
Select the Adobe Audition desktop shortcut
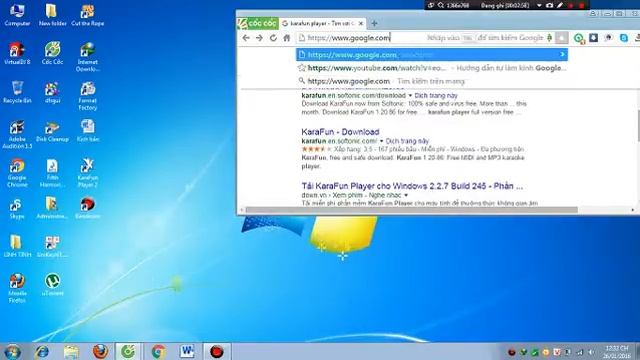(17, 134)
